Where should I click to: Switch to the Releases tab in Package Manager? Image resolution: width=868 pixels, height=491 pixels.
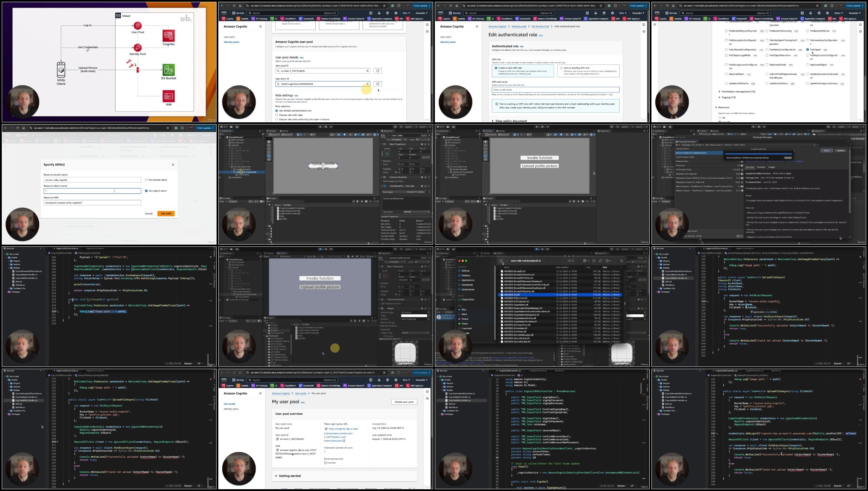tap(761, 167)
